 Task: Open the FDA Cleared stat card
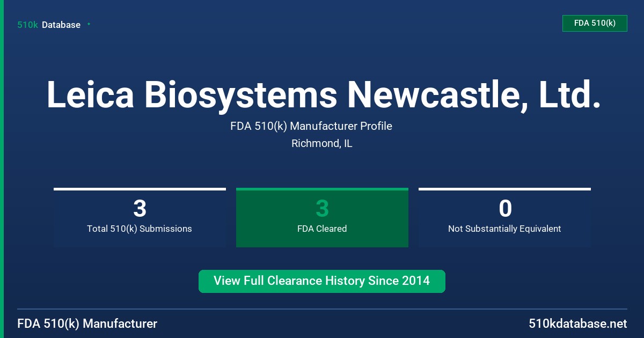322,217
